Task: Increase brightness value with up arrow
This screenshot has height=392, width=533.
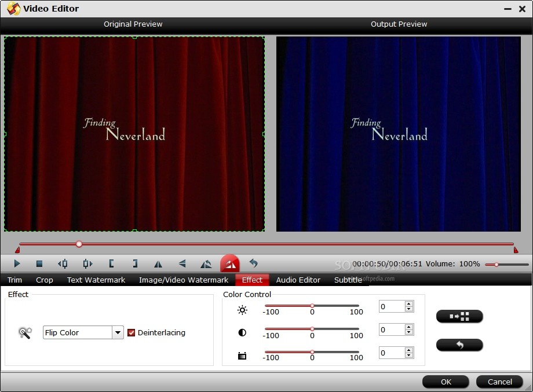Action: pyautogui.click(x=409, y=303)
